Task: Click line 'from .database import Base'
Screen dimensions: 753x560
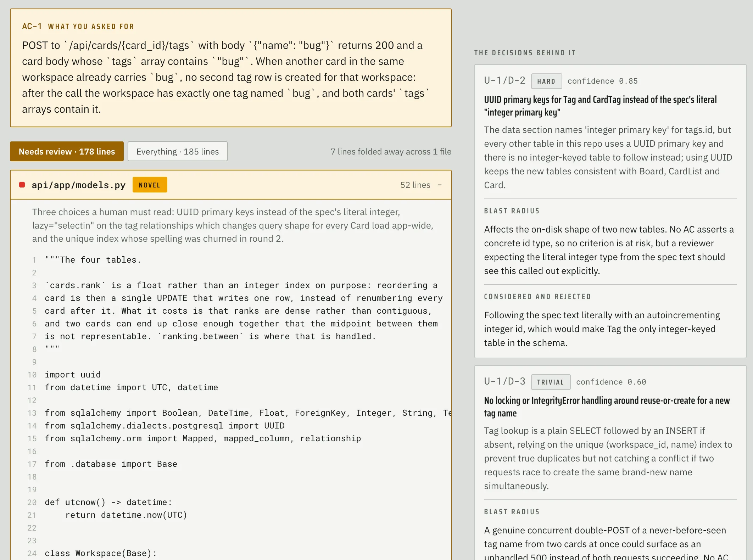Action: click(x=111, y=464)
